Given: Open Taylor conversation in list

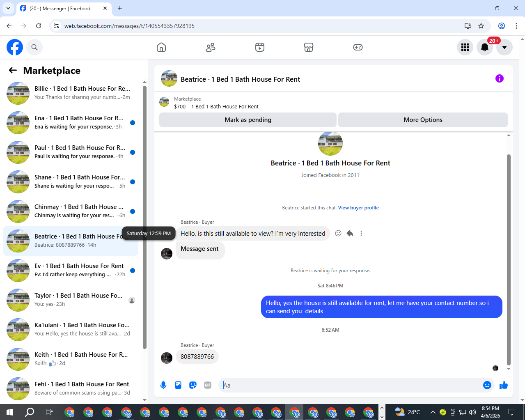Looking at the screenshot, I should click(x=71, y=300).
